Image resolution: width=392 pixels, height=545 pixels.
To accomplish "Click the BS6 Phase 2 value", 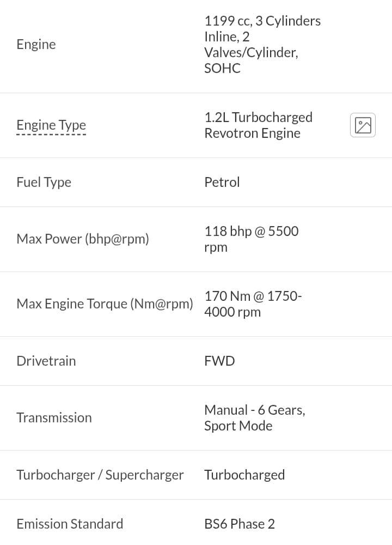I will pos(240,524).
